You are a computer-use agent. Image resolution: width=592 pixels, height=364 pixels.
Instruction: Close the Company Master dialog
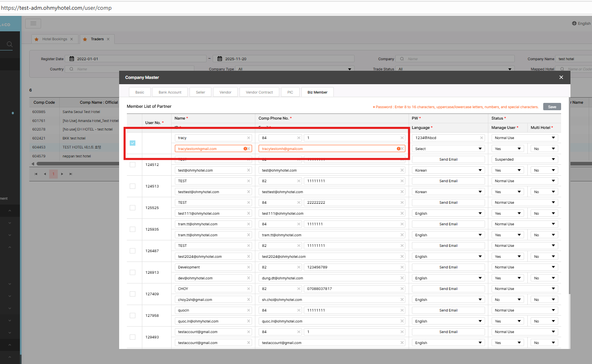tap(561, 77)
